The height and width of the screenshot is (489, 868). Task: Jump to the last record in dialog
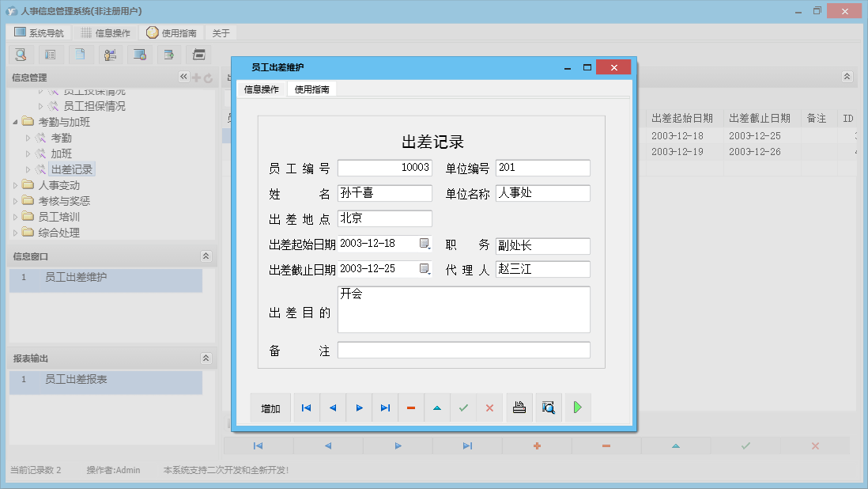[x=385, y=407]
